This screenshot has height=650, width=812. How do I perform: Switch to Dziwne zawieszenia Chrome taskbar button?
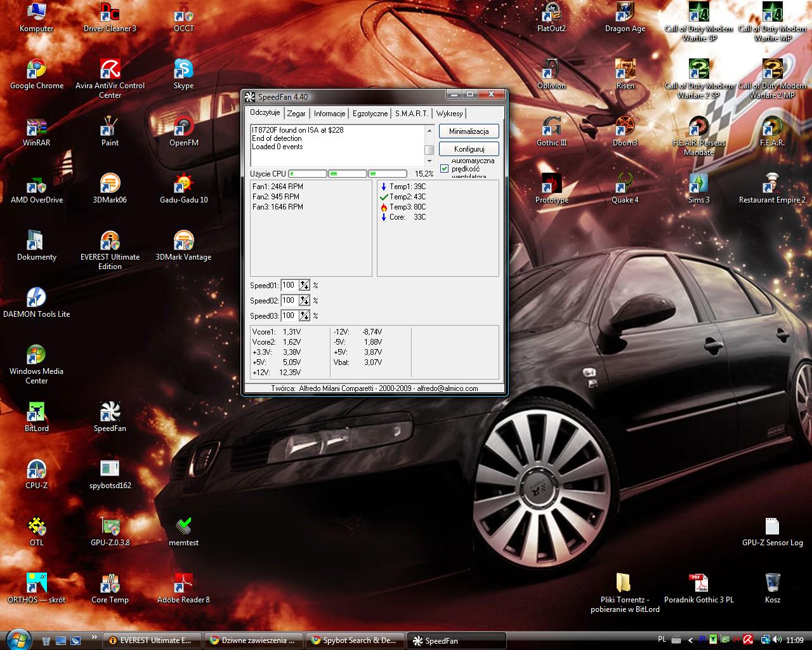254,640
